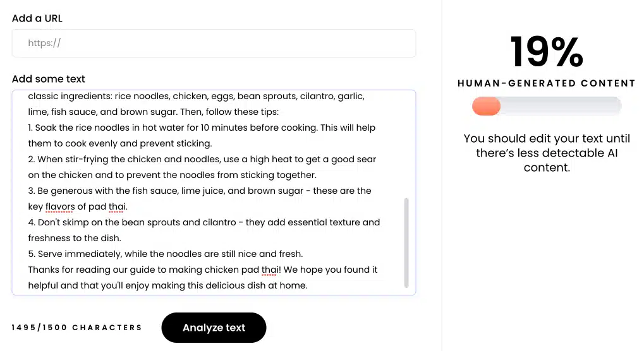Click the 19% score figure
The width and height of the screenshot is (644, 351).
click(x=547, y=52)
